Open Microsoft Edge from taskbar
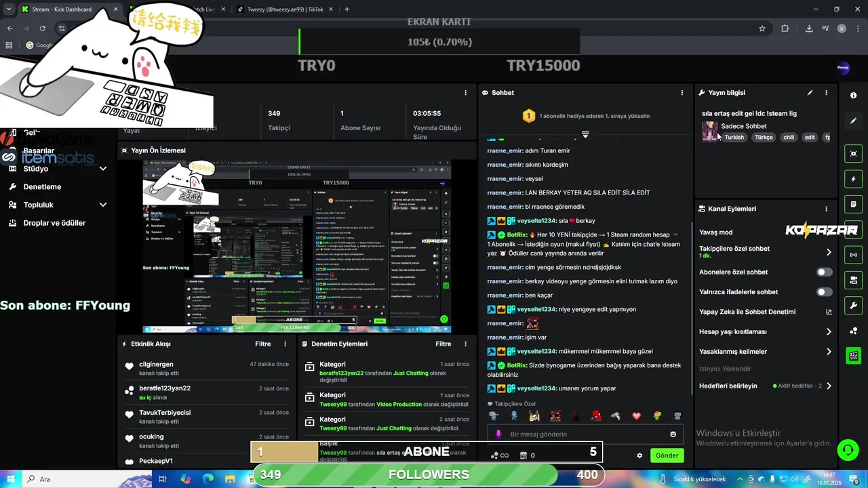 (208, 479)
